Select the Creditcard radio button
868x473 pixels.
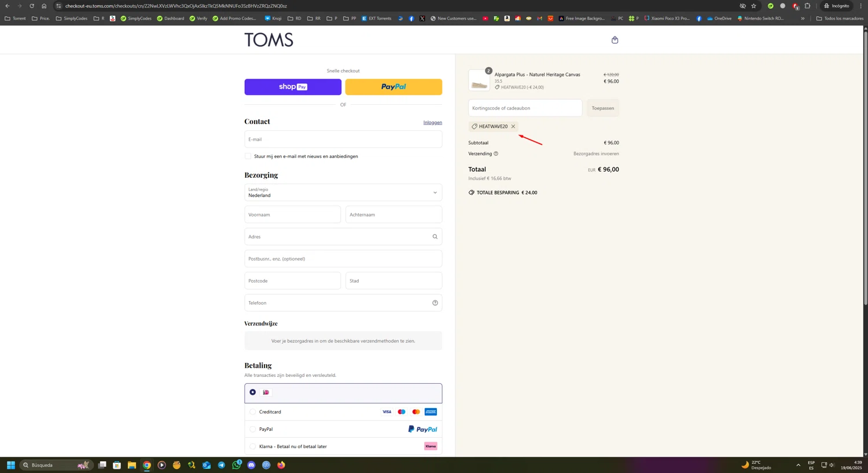253,412
